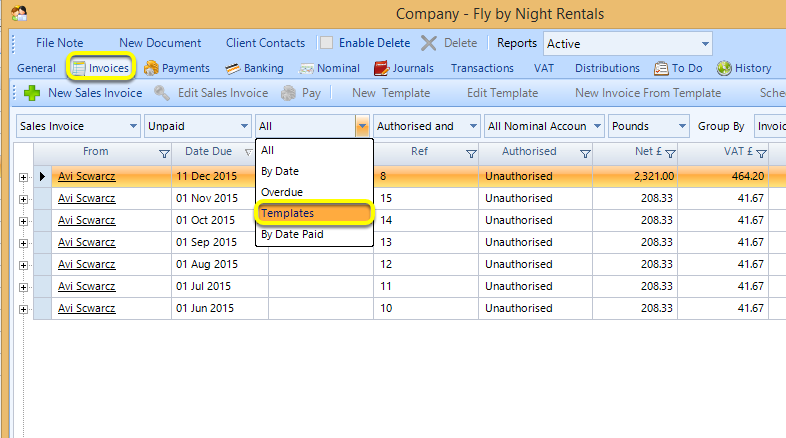The image size is (786, 438).
Task: Choose All in the dropdown list
Action: coord(314,150)
